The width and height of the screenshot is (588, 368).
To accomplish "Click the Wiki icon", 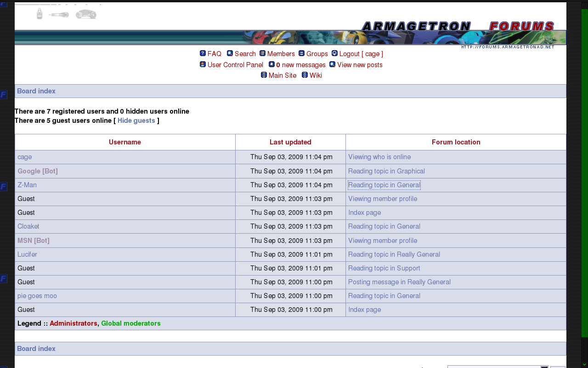I will (305, 75).
